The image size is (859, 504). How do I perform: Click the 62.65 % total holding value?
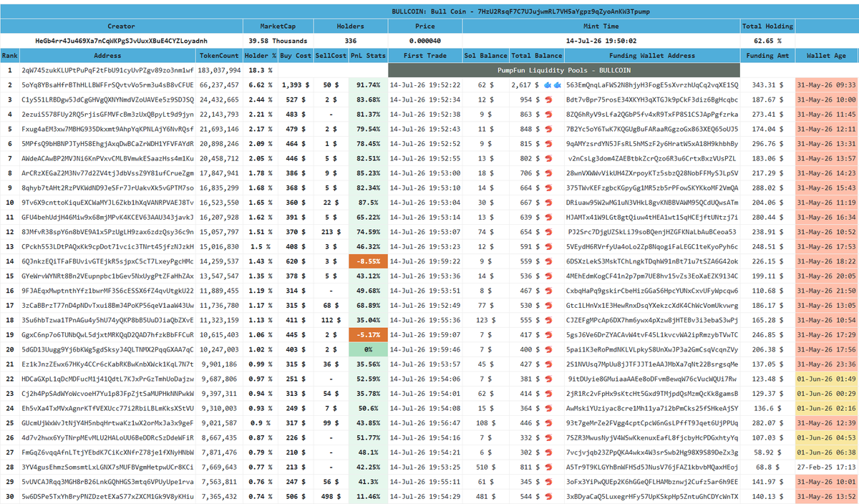tap(767, 41)
